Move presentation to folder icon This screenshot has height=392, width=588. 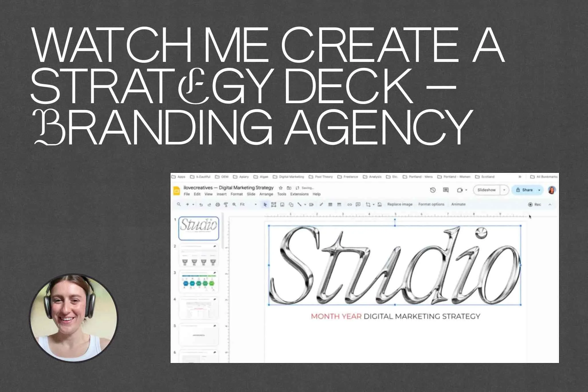click(x=289, y=188)
